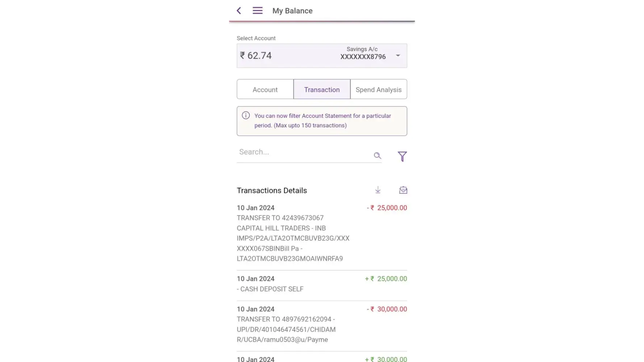Switch to the Account tab
The height and width of the screenshot is (362, 644).
265,89
